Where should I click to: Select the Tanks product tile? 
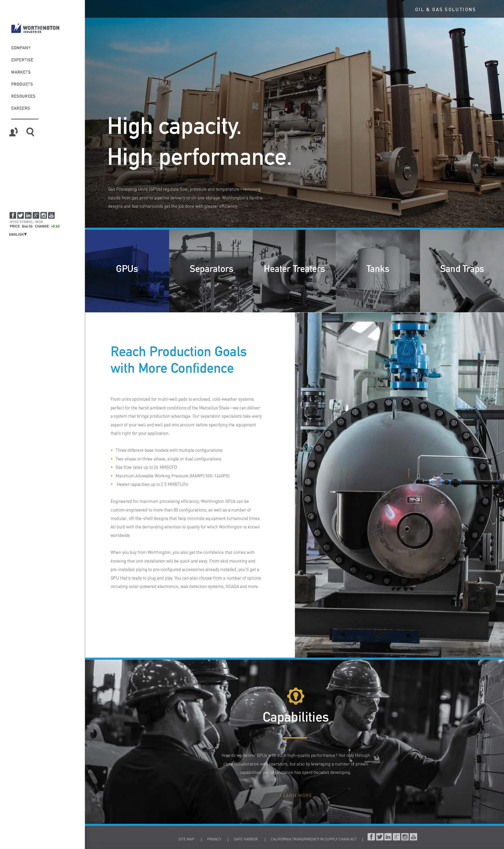[x=378, y=271]
